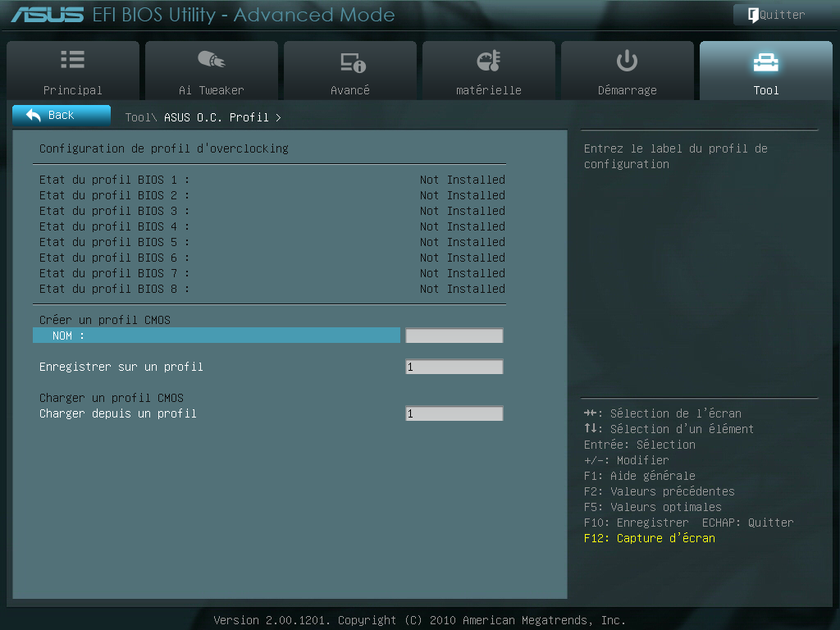840x630 pixels.
Task: Open the Principal tab
Action: click(73, 72)
